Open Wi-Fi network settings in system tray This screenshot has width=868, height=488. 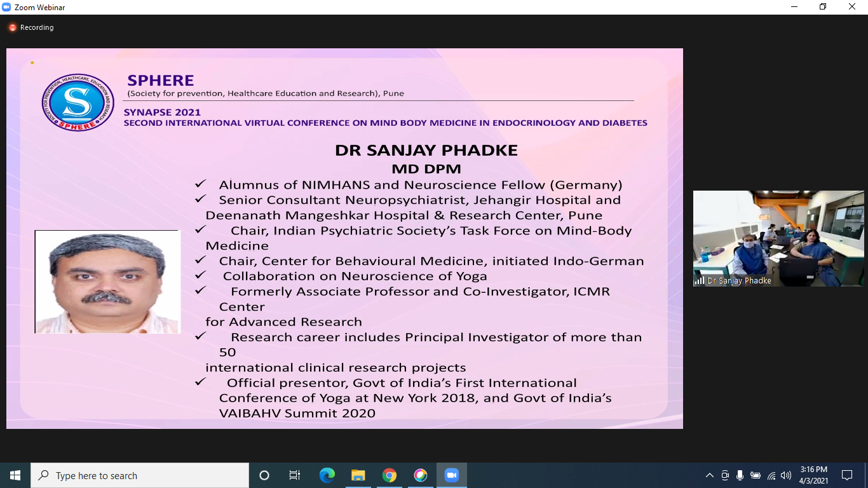click(771, 475)
